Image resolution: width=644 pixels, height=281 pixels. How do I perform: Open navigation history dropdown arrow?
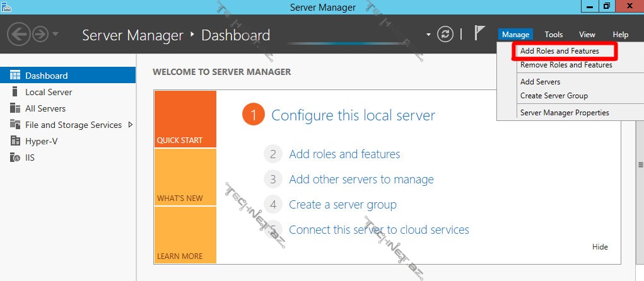pyautogui.click(x=56, y=34)
